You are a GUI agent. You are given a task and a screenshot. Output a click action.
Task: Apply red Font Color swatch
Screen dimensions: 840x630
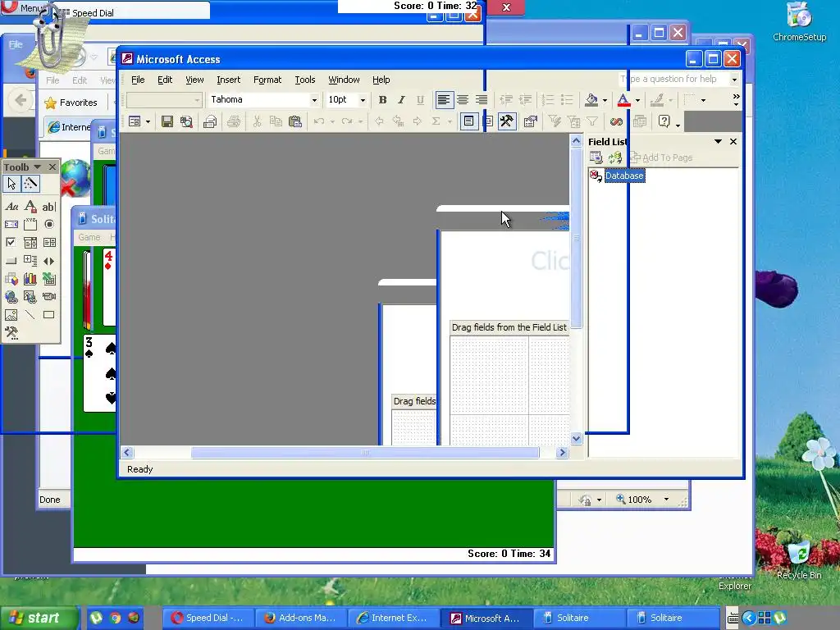pos(623,100)
